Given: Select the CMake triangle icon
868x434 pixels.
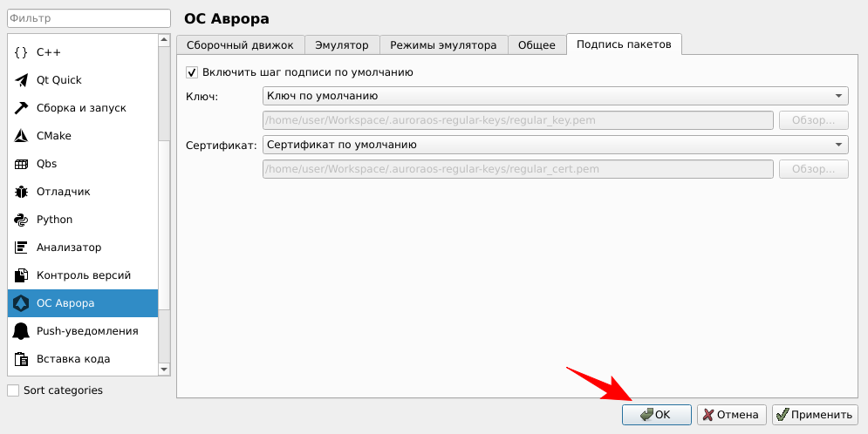Looking at the screenshot, I should pos(21,136).
